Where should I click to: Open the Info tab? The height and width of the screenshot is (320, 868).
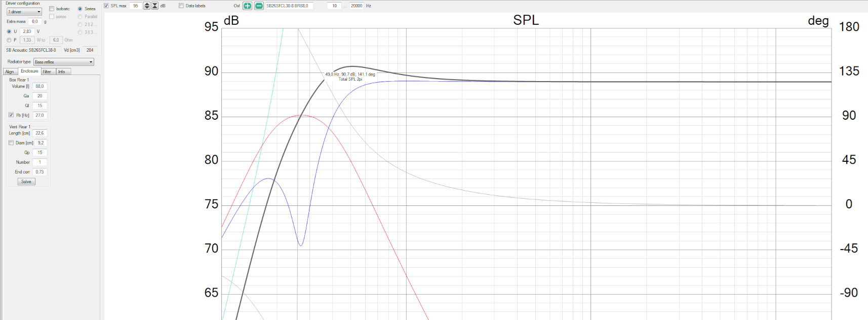click(x=62, y=72)
